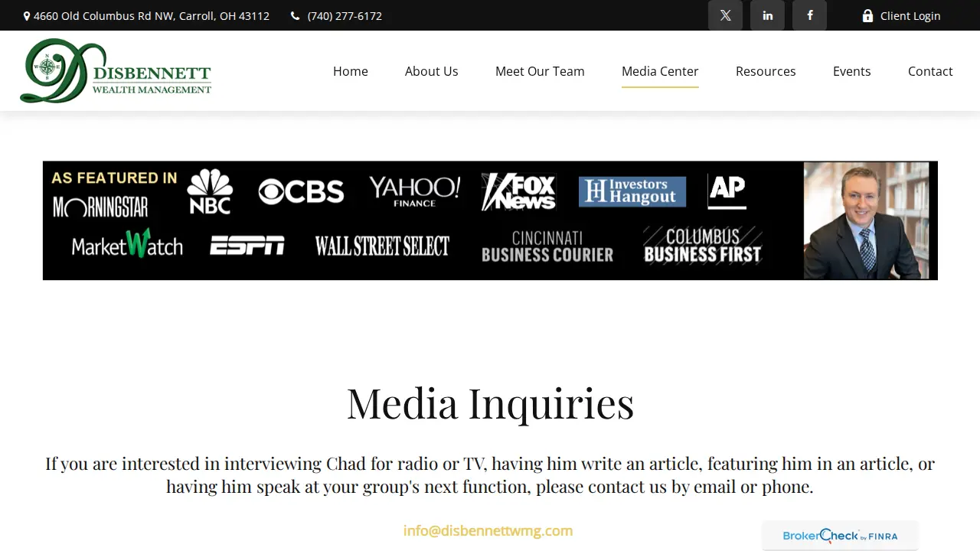Open the Home menu item
The height and width of the screenshot is (551, 980).
351,71
